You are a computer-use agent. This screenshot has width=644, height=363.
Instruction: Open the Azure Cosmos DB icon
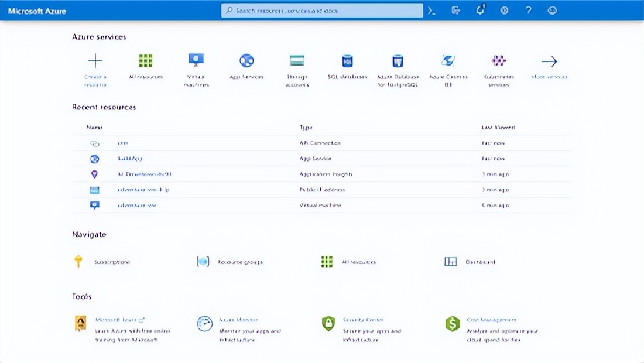(448, 60)
